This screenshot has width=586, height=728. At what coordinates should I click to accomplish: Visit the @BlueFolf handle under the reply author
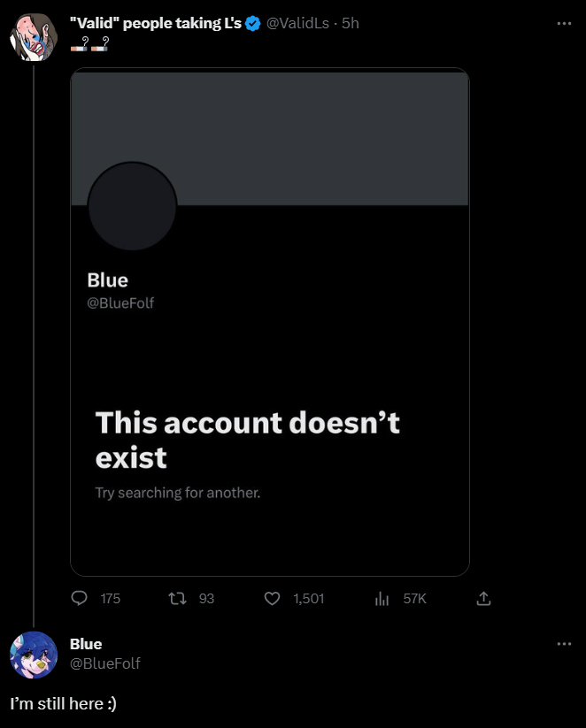coord(105,663)
